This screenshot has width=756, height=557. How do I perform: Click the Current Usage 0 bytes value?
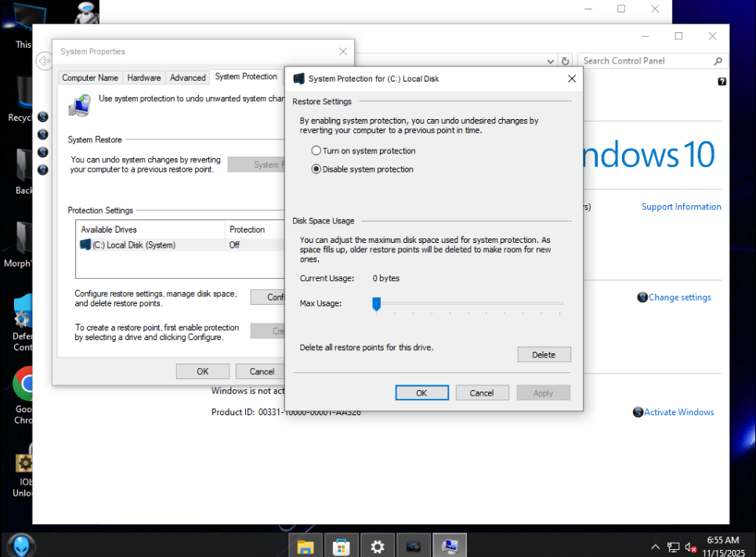tap(385, 278)
